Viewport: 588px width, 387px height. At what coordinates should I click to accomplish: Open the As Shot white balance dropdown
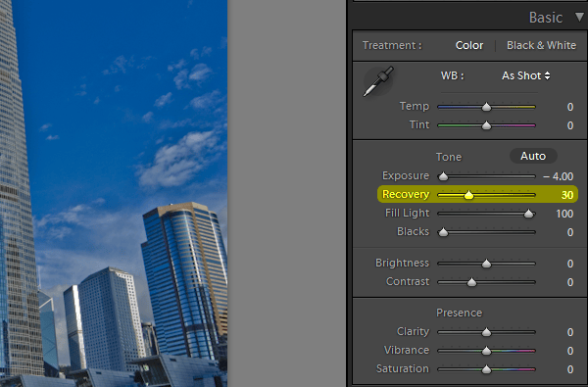tap(525, 75)
